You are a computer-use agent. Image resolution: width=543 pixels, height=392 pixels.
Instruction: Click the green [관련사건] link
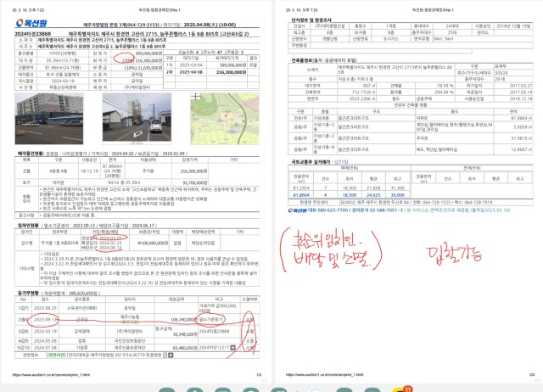[56, 355]
